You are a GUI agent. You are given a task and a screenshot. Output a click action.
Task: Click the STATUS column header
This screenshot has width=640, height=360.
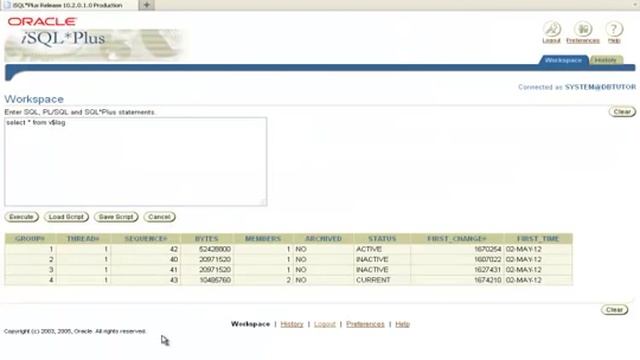[382, 238]
